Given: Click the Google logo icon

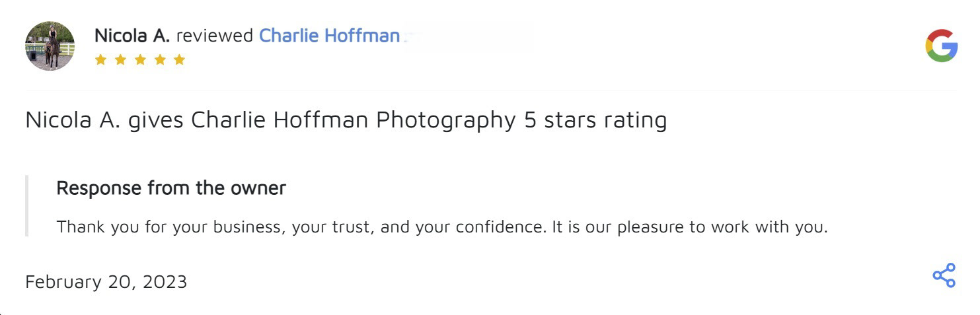Looking at the screenshot, I should point(941,46).
